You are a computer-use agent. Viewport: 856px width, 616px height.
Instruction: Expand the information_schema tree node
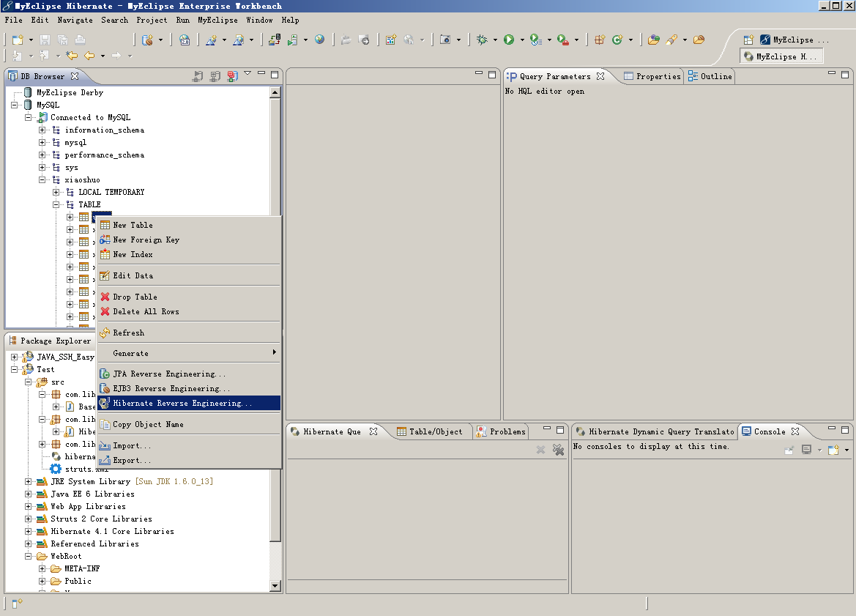(x=42, y=130)
